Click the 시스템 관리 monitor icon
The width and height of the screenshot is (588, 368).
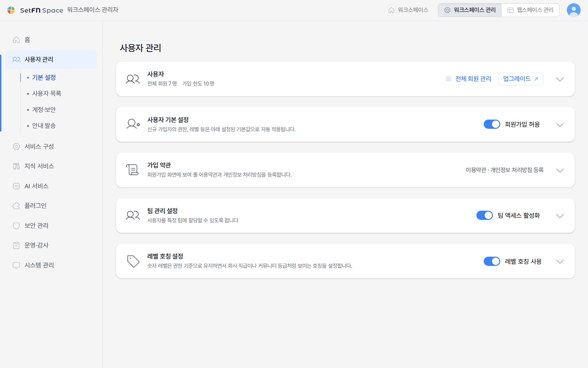click(x=16, y=265)
